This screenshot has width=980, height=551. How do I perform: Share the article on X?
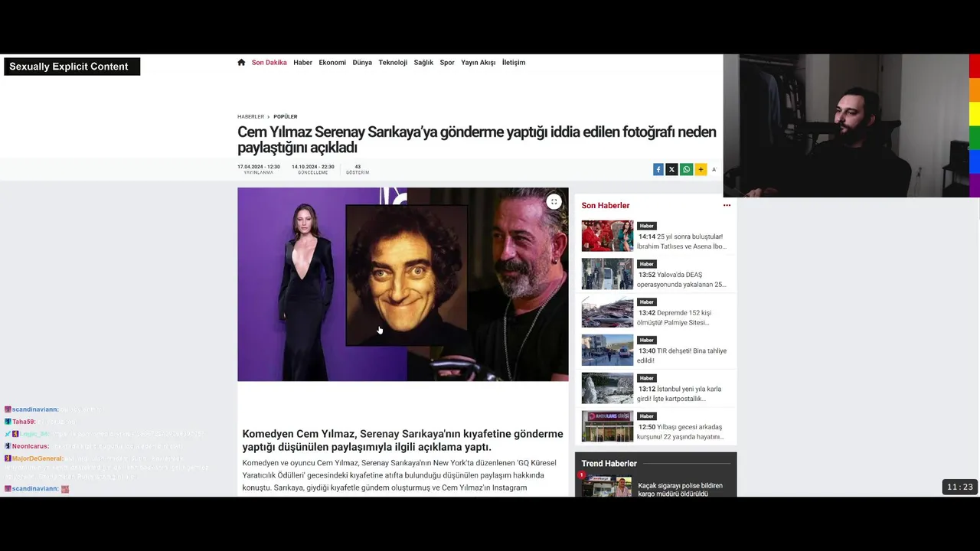[671, 170]
